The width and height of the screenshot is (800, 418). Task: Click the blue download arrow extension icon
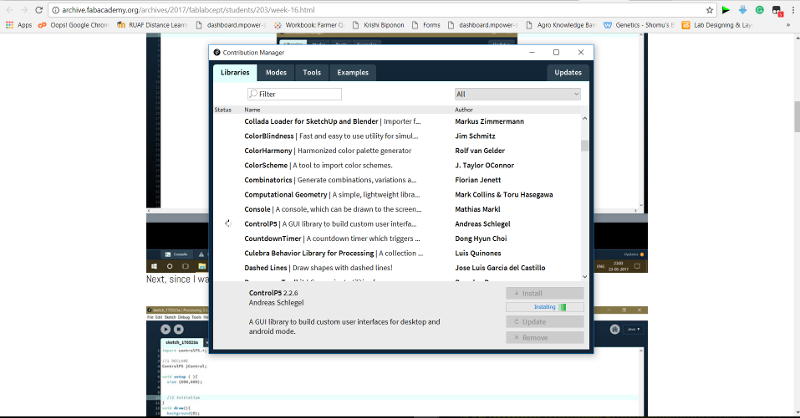[743, 10]
